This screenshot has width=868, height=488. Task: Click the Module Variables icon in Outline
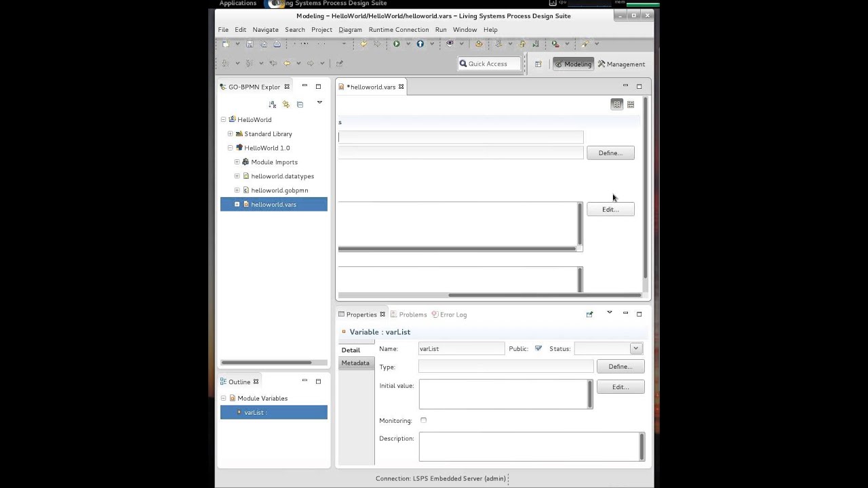click(232, 399)
